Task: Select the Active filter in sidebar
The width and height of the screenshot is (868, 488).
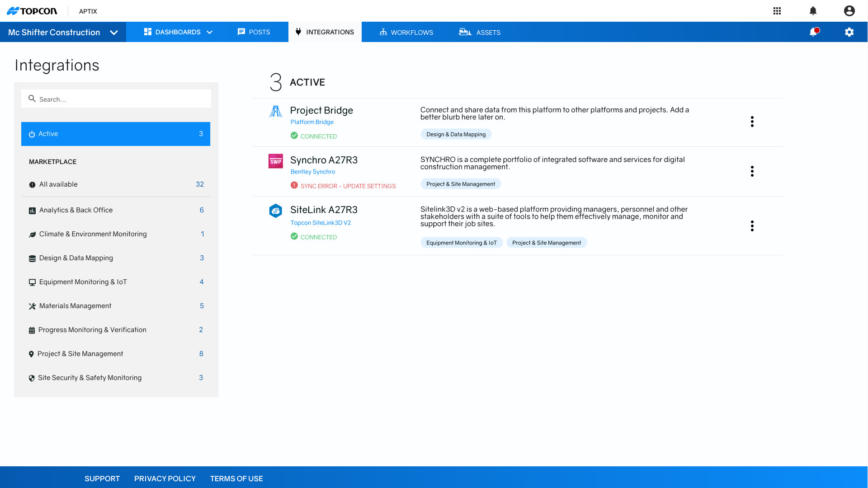Action: [x=116, y=134]
